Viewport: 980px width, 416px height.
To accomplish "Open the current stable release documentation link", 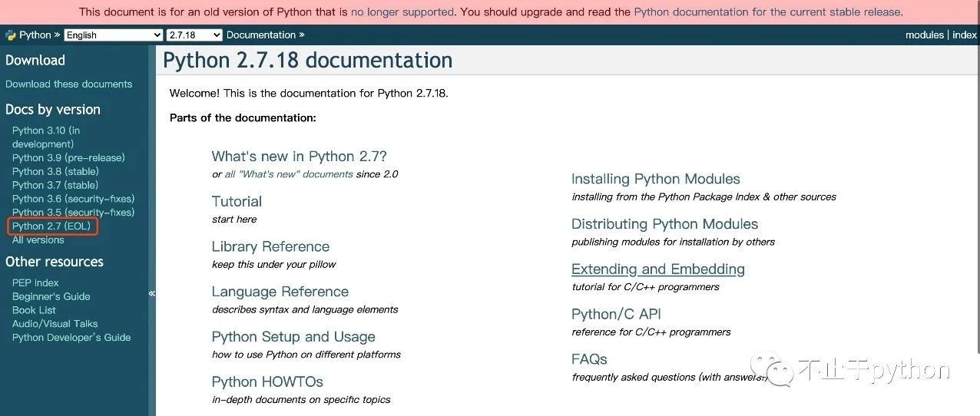I will [768, 12].
